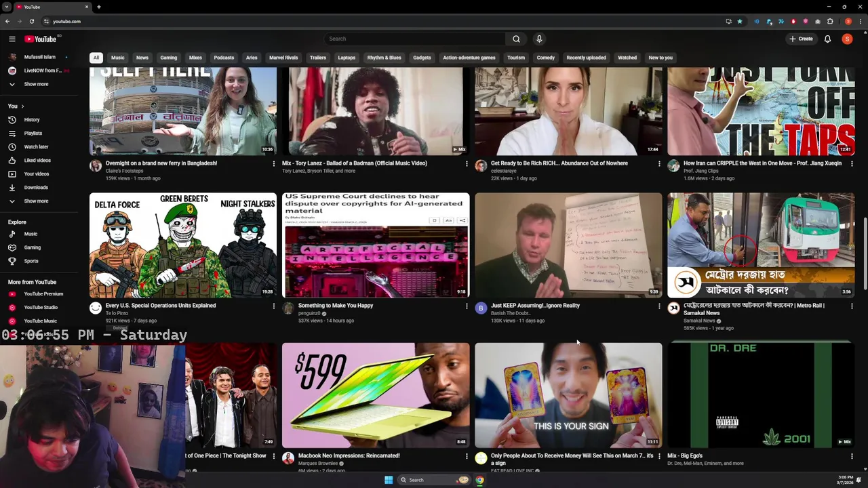Open options for Something to Make You Happy

pyautogui.click(x=466, y=306)
